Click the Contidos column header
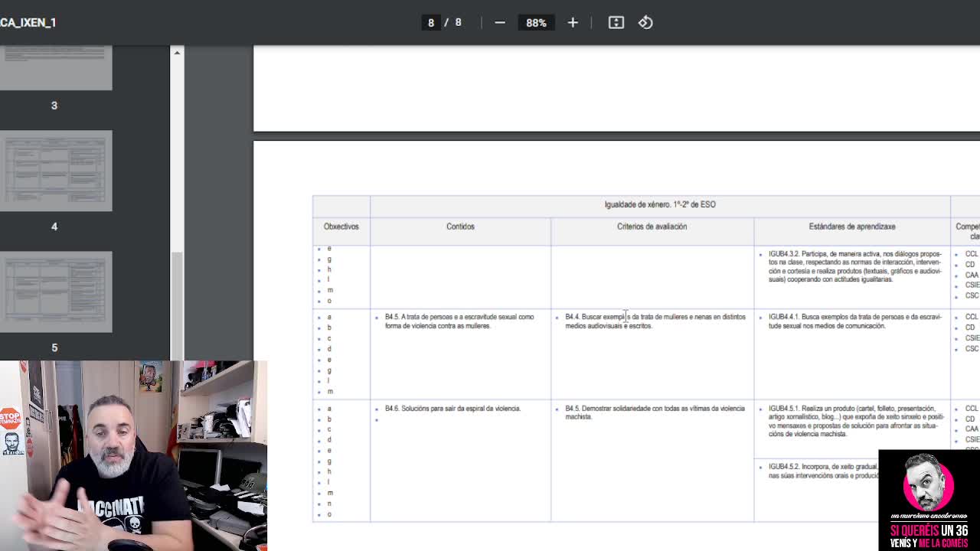The height and width of the screenshot is (551, 980). [x=460, y=227]
